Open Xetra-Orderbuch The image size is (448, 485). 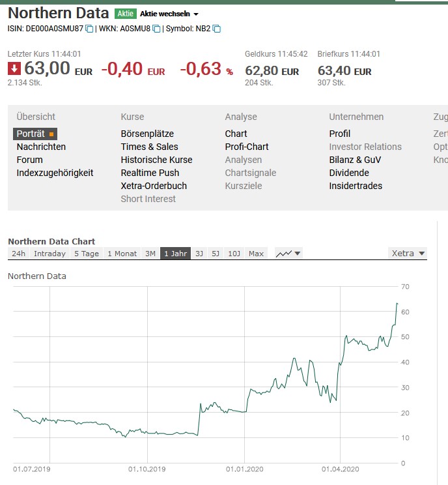click(154, 186)
